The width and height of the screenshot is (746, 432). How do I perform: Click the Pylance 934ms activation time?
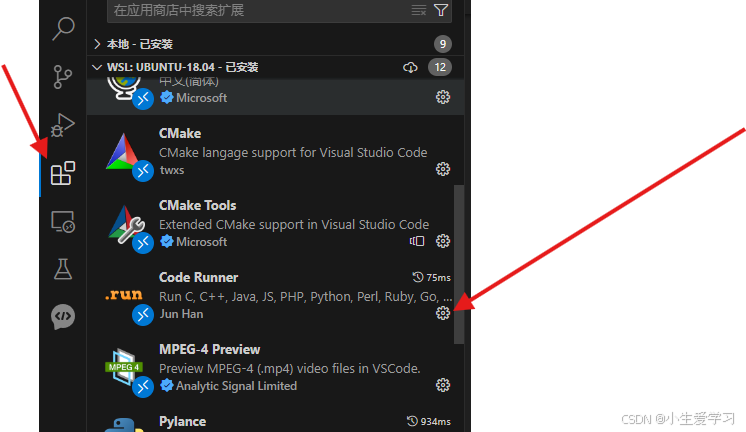429,422
